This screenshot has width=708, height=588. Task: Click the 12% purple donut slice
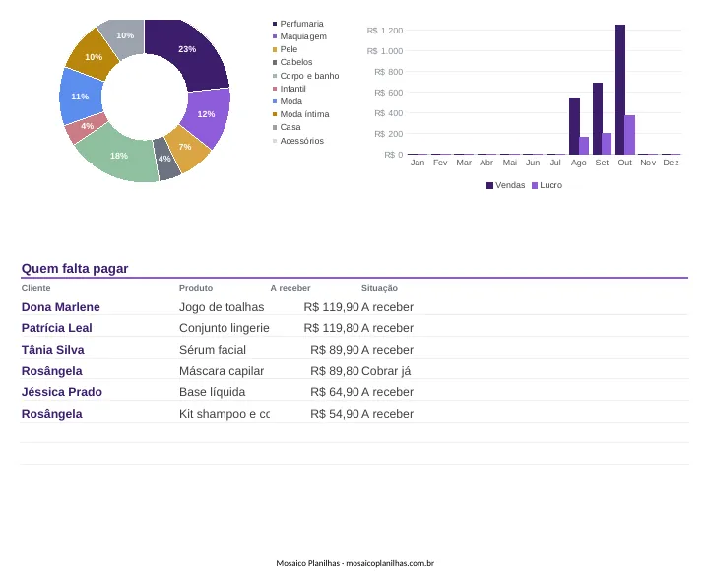click(207, 115)
